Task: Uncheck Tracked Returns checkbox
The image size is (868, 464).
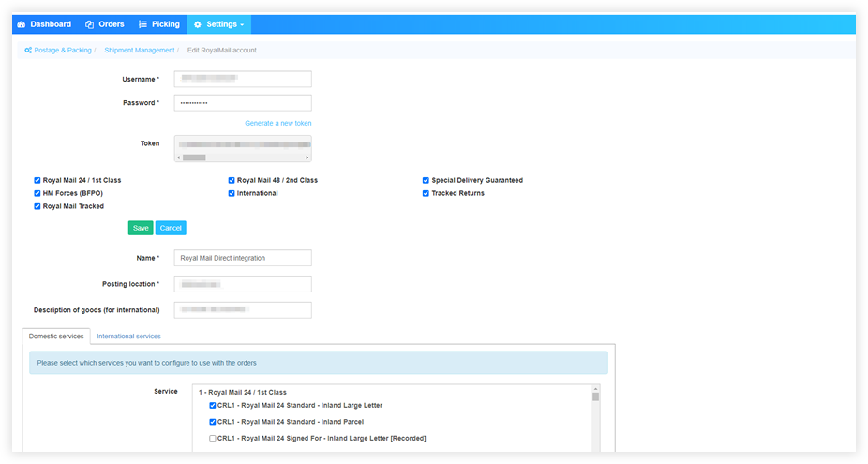Action: tap(426, 194)
